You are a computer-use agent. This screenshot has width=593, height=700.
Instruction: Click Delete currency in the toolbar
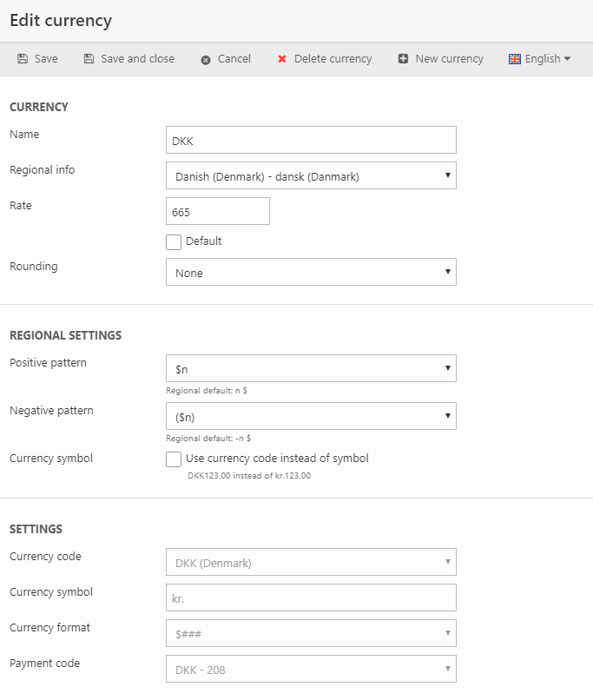[x=333, y=59]
